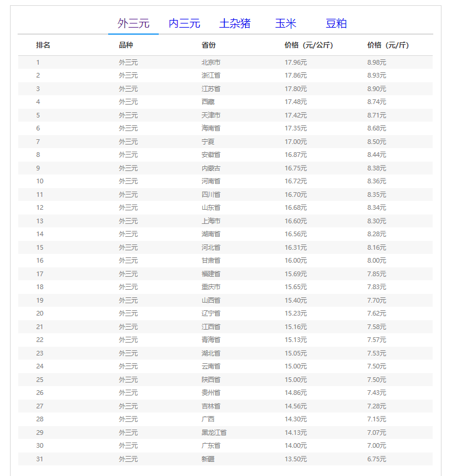Screen dimensions: 475x476
Task: Select the 8.90元 price value
Action: coord(377,89)
